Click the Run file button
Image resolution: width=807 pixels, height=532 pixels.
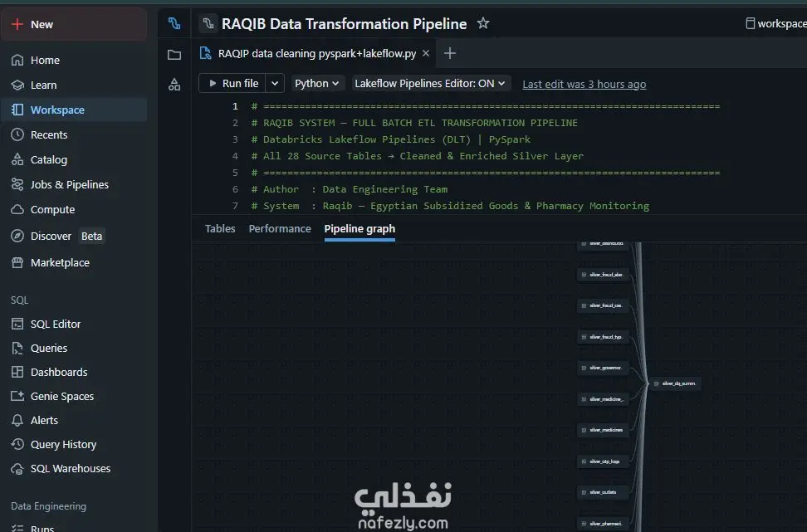pyautogui.click(x=232, y=83)
